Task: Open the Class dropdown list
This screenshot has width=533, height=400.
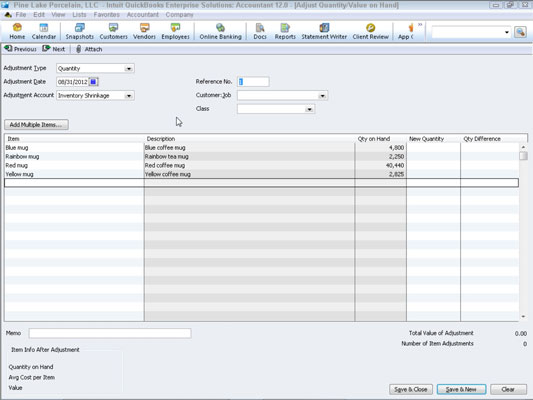Action: 309,109
